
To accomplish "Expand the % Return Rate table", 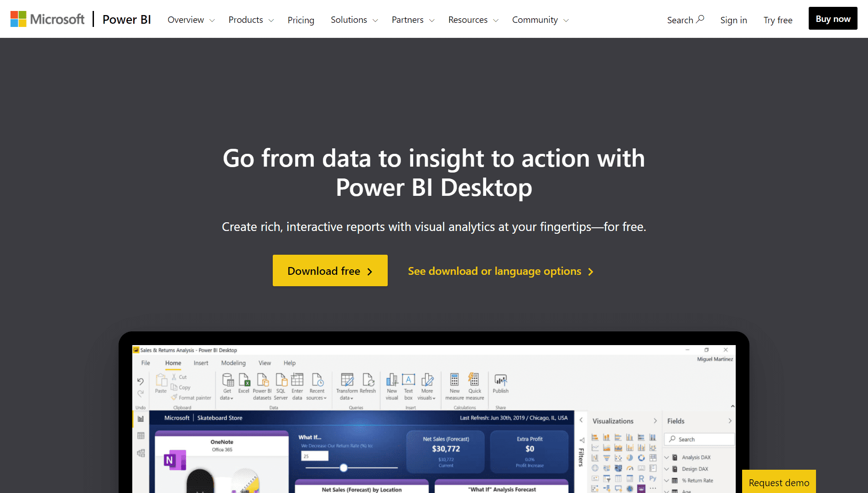I will pyautogui.click(x=666, y=480).
